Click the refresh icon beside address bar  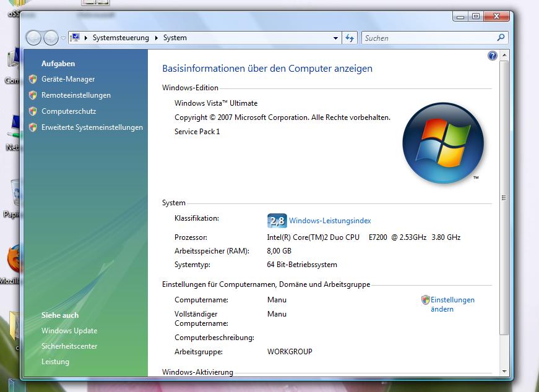point(350,38)
